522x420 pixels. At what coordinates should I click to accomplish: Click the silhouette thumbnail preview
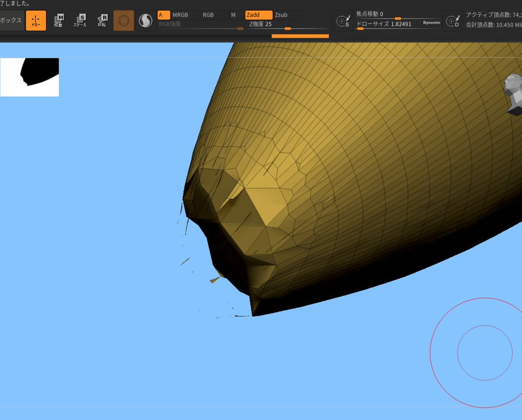coord(30,77)
